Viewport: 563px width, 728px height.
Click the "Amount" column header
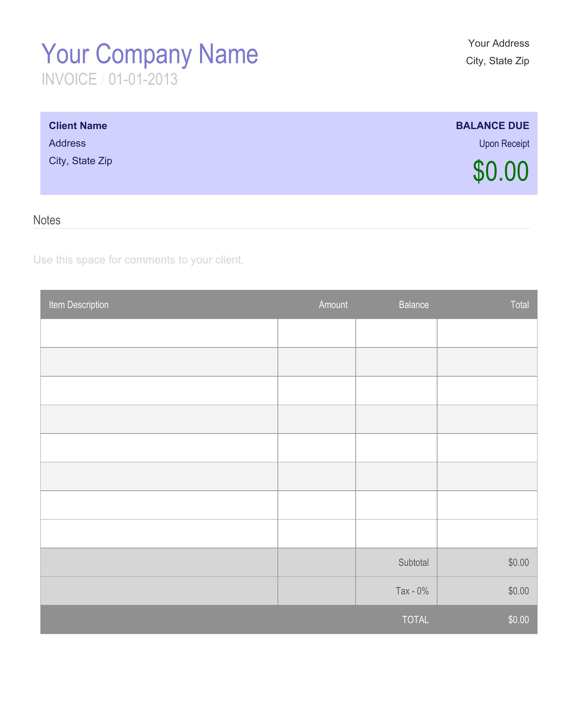point(333,305)
